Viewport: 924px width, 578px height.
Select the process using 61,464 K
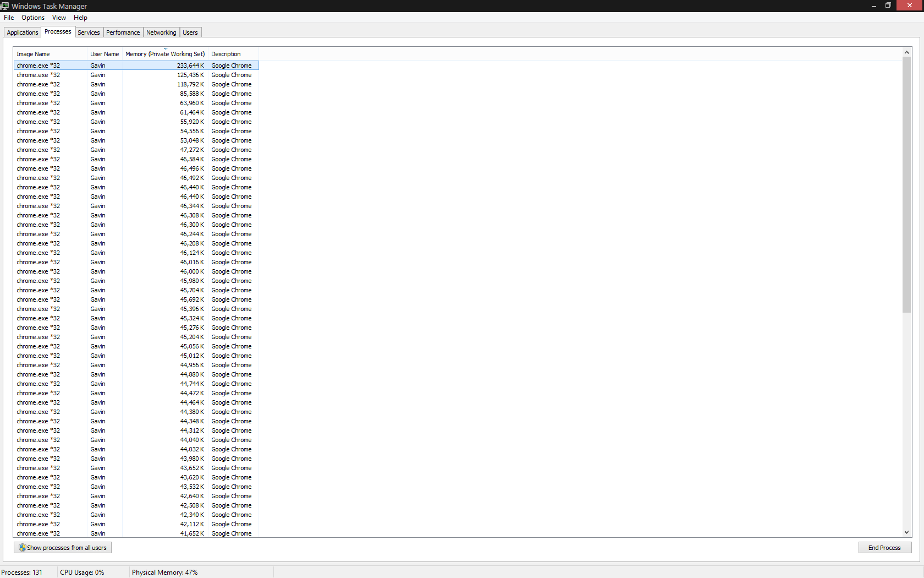coord(136,112)
